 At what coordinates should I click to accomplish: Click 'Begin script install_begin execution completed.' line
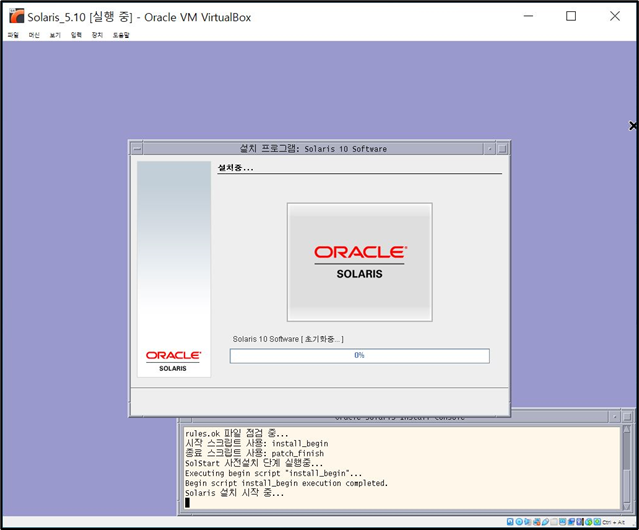(x=286, y=483)
